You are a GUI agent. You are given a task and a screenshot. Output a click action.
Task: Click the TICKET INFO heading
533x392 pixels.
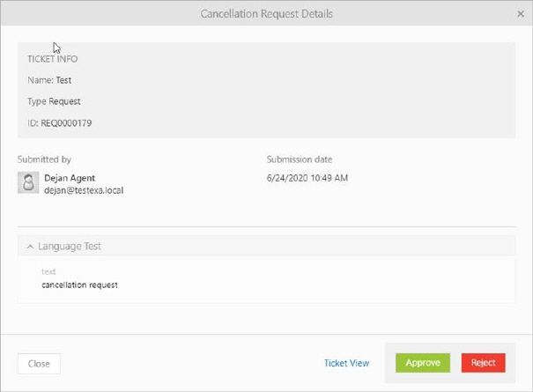pyautogui.click(x=52, y=59)
